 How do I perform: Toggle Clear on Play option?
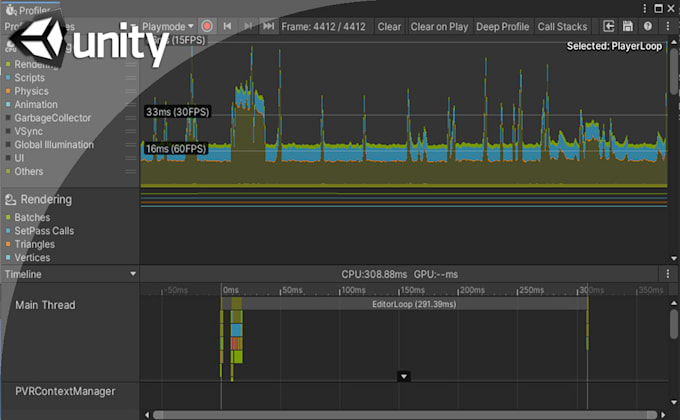(439, 27)
